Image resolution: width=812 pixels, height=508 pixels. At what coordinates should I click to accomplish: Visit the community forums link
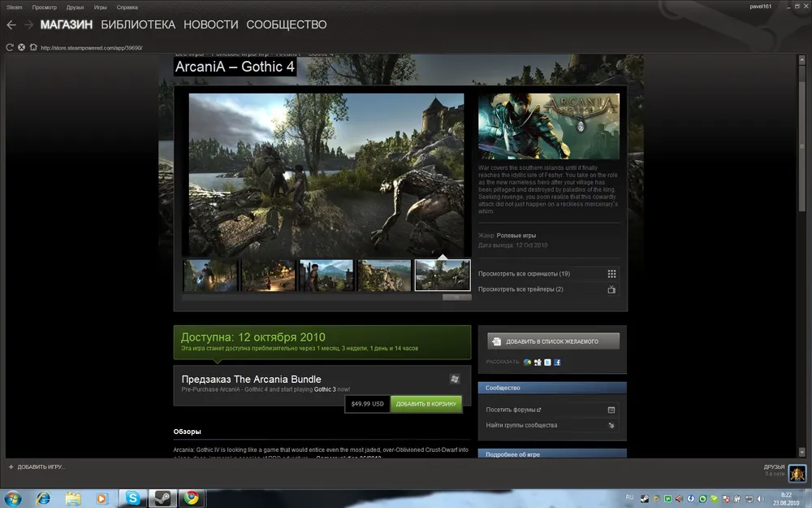tap(513, 410)
